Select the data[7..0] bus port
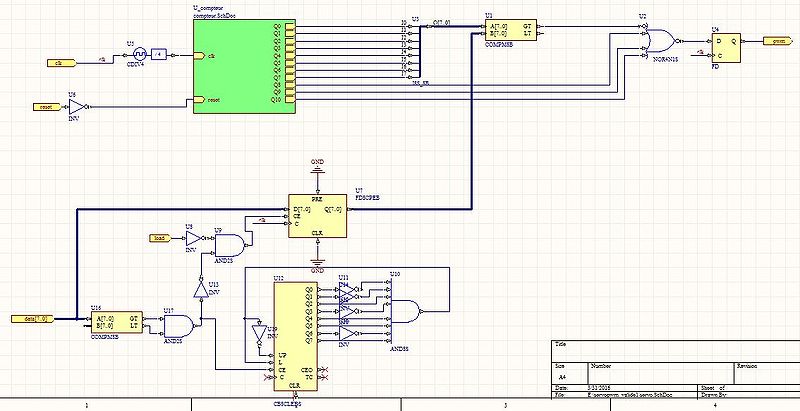800x411 pixels. click(36, 318)
